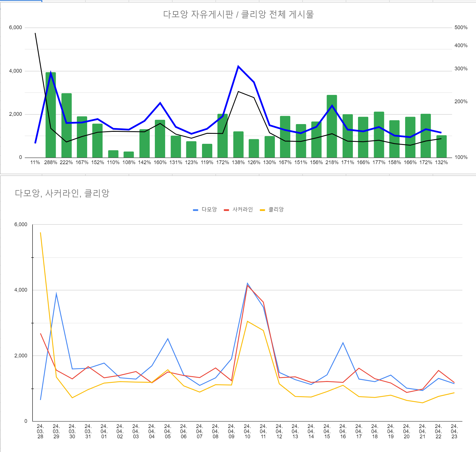The height and width of the screenshot is (452, 476).
Task: Click the tallest green bar above 288%
Action: click(x=51, y=115)
